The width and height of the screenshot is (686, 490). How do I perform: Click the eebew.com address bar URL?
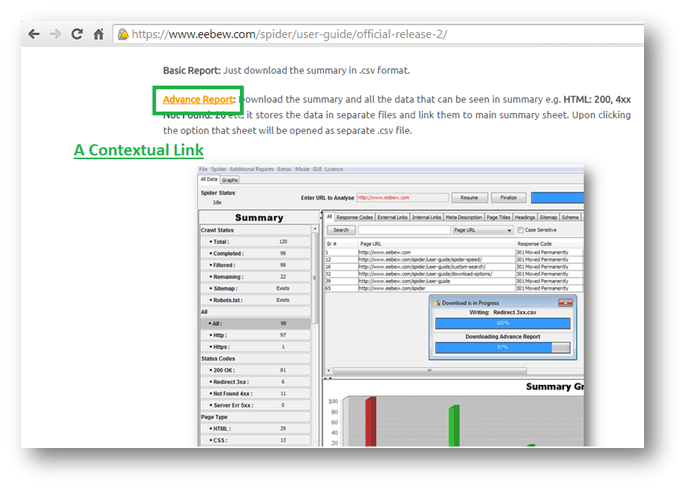pyautogui.click(x=289, y=34)
